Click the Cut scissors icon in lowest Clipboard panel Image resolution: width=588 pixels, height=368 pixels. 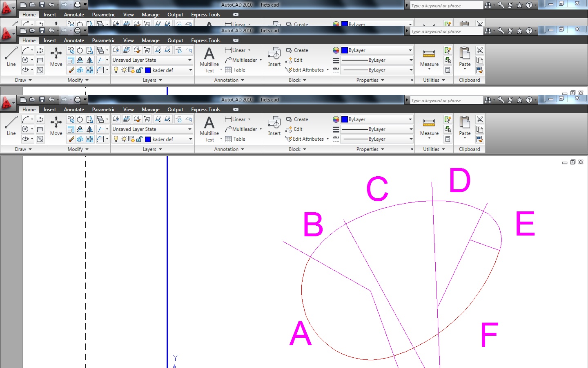[x=480, y=119]
